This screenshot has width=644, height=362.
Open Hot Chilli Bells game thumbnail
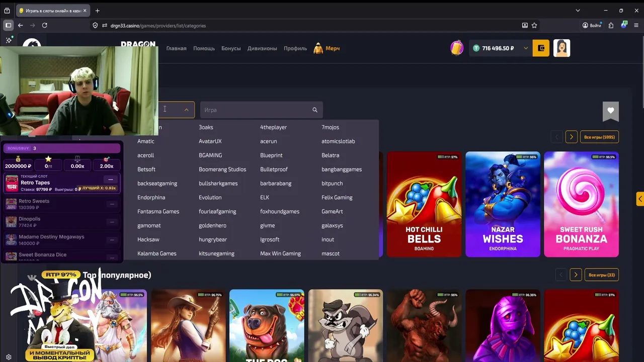tap(424, 204)
